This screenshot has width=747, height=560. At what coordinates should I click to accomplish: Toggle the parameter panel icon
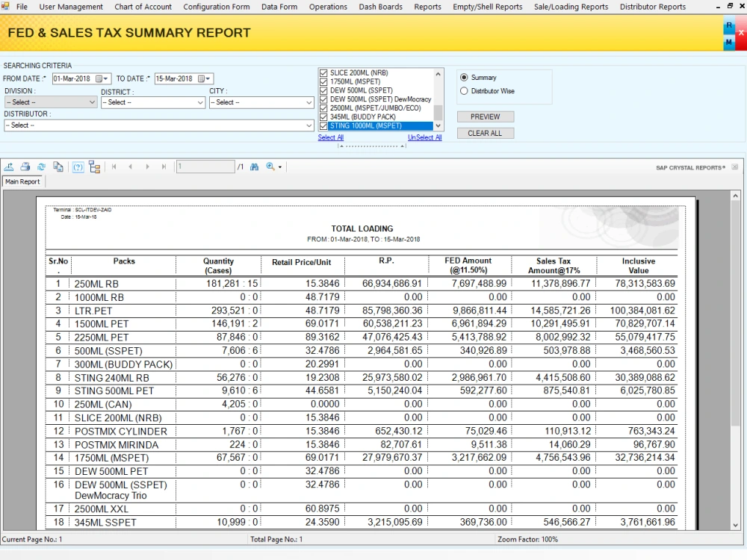(78, 167)
